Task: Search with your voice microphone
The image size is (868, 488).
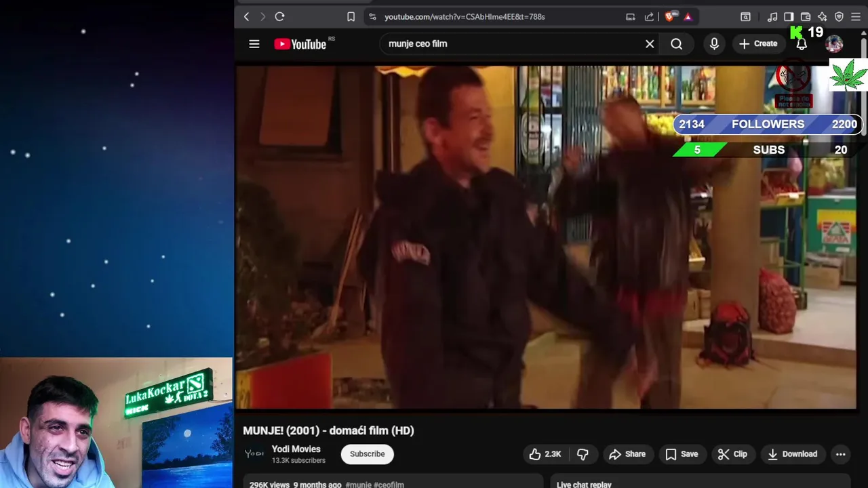Action: pos(714,44)
